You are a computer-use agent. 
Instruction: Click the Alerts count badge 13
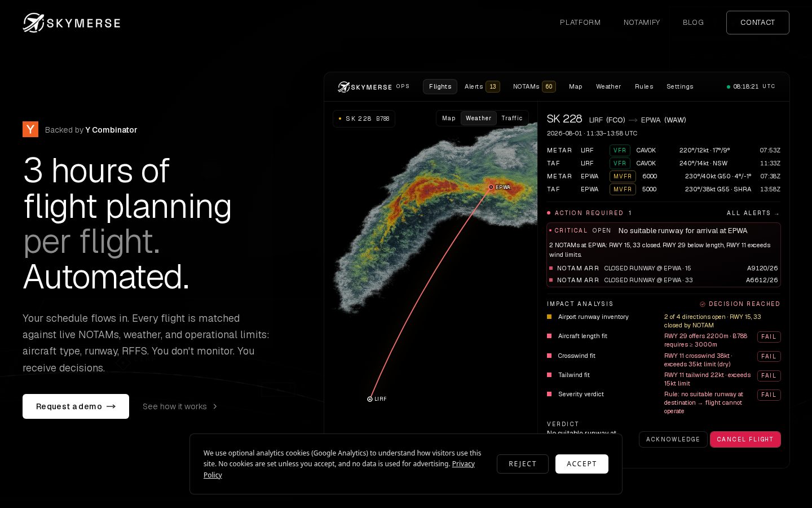[x=493, y=86]
